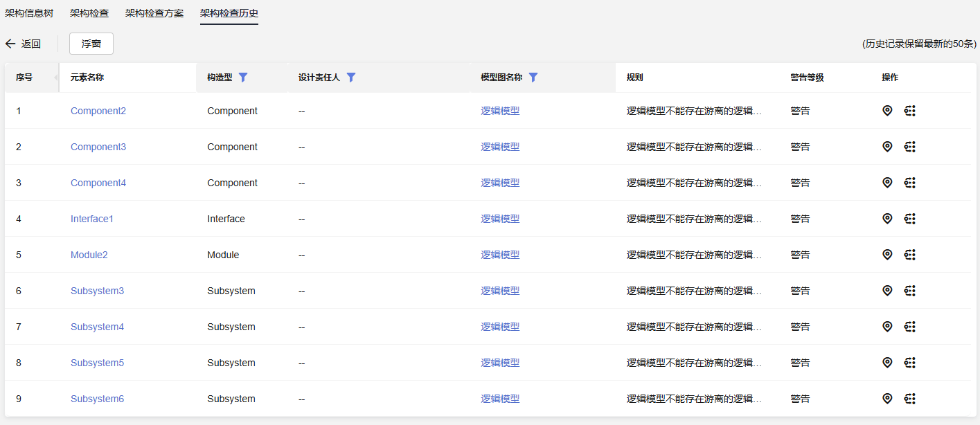Screen dimensions: 980x425
Task: Switch to 架构检查方案 tab
Action: click(x=154, y=13)
